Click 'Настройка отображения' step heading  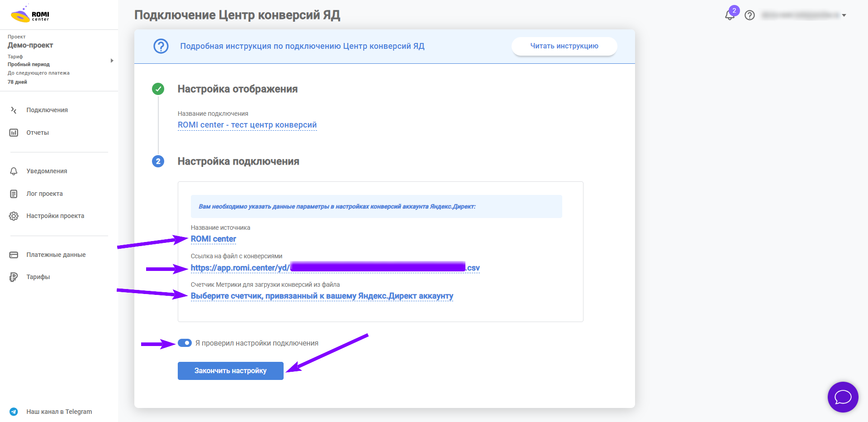[237, 89]
